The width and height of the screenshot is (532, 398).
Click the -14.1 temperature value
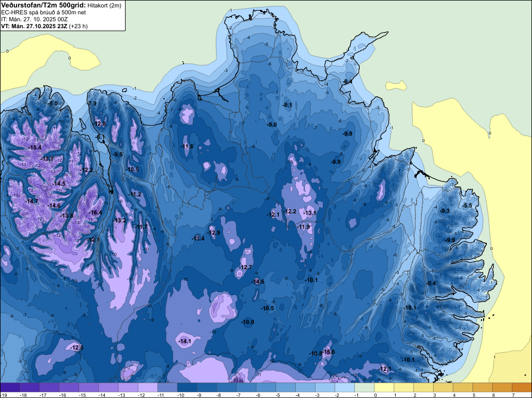coord(185,342)
